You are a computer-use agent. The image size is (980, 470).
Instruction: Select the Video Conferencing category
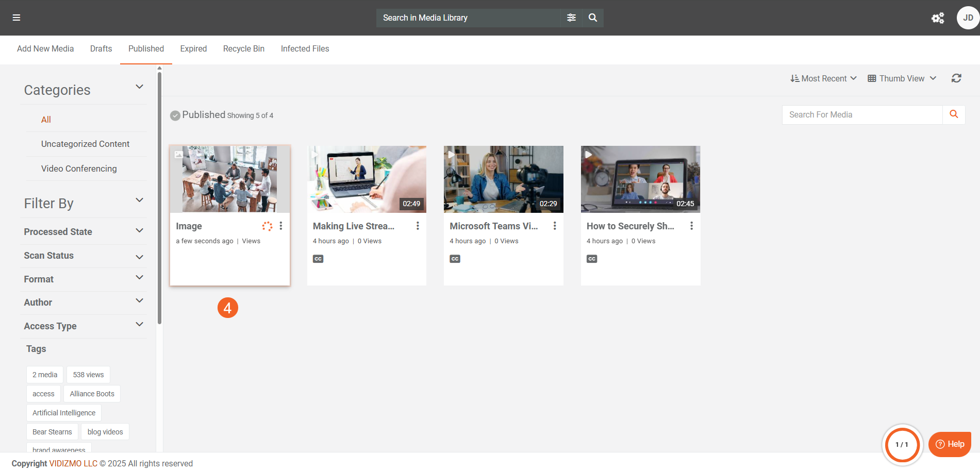click(x=79, y=169)
